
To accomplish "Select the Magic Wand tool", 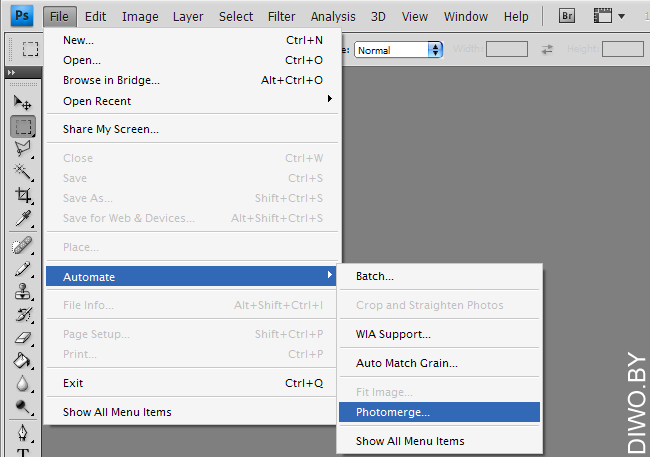I will [x=22, y=172].
